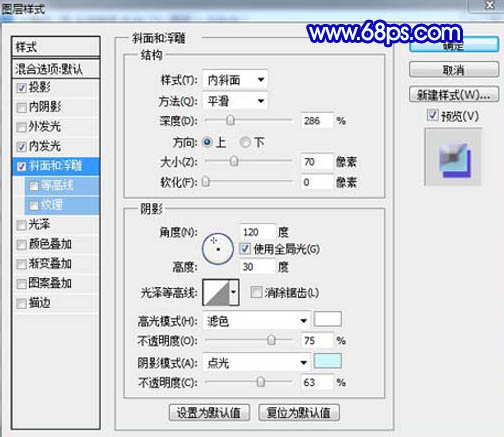Click the shadow mode light blue color swatch

tap(328, 361)
